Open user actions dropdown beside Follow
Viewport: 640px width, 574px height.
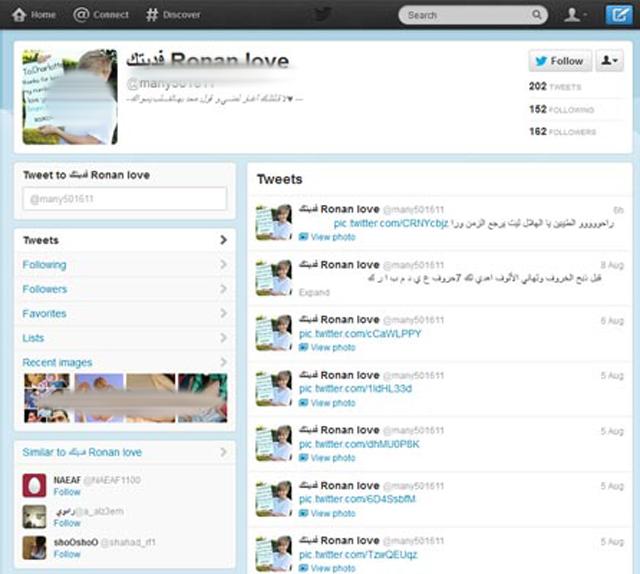[608, 61]
